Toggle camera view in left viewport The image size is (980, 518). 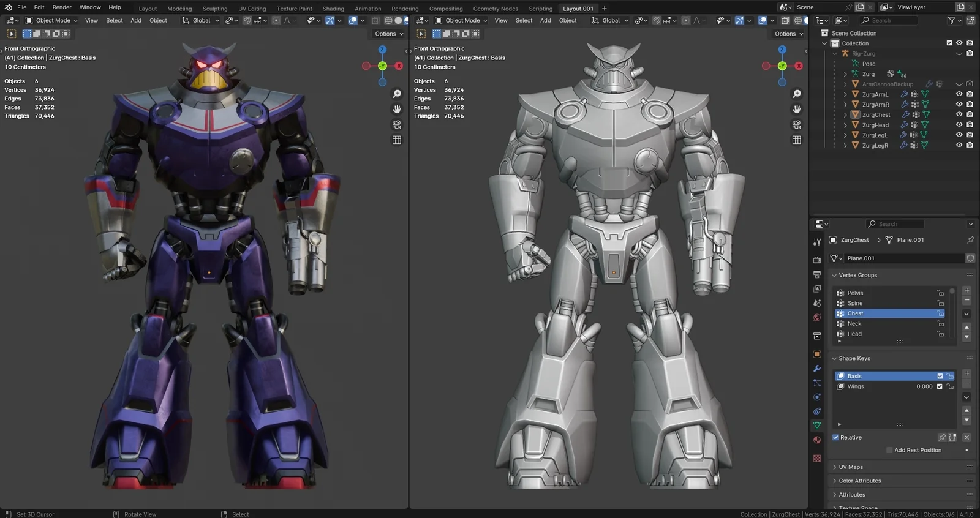(x=397, y=124)
